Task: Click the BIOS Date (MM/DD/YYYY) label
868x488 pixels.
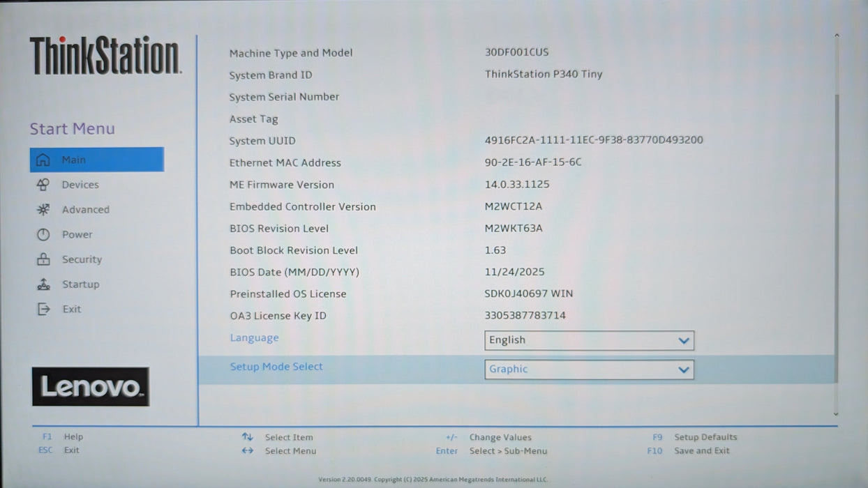Action: tap(294, 273)
